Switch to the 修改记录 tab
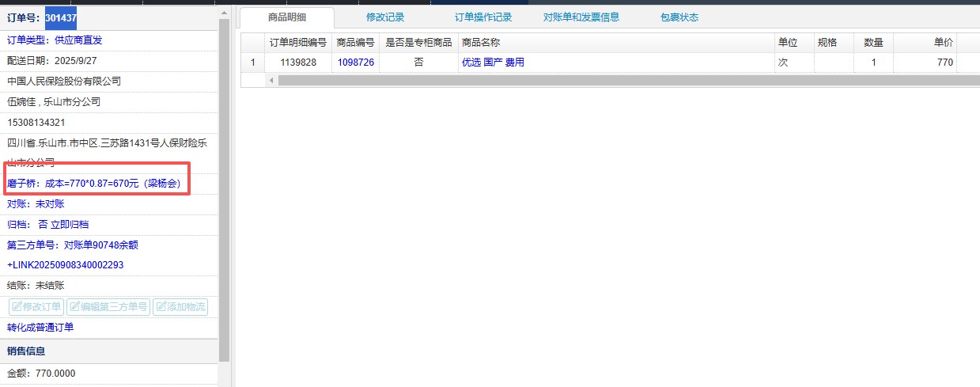 point(385,17)
